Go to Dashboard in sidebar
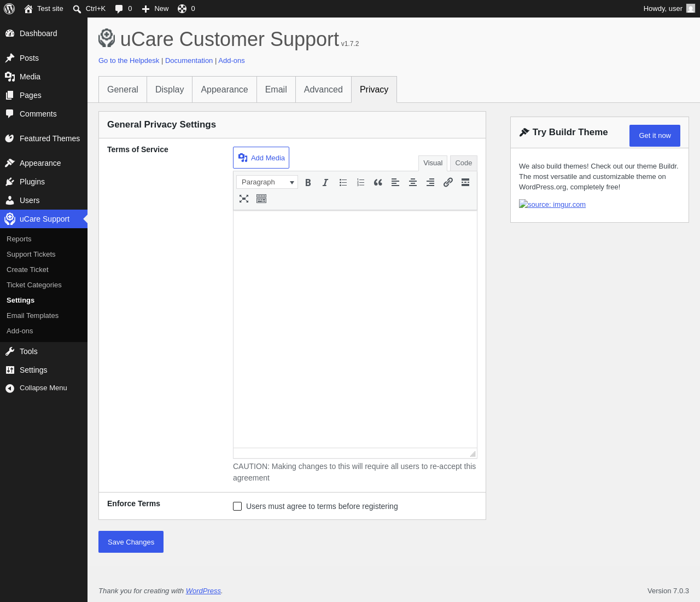The height and width of the screenshot is (602, 700). pos(44,33)
